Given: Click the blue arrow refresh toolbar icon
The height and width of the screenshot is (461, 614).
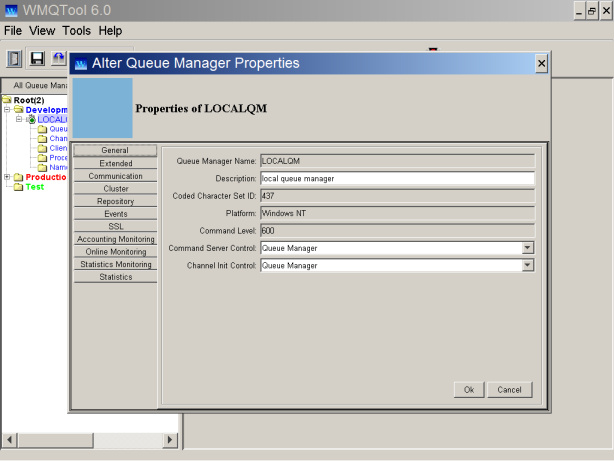Looking at the screenshot, I should 59,59.
